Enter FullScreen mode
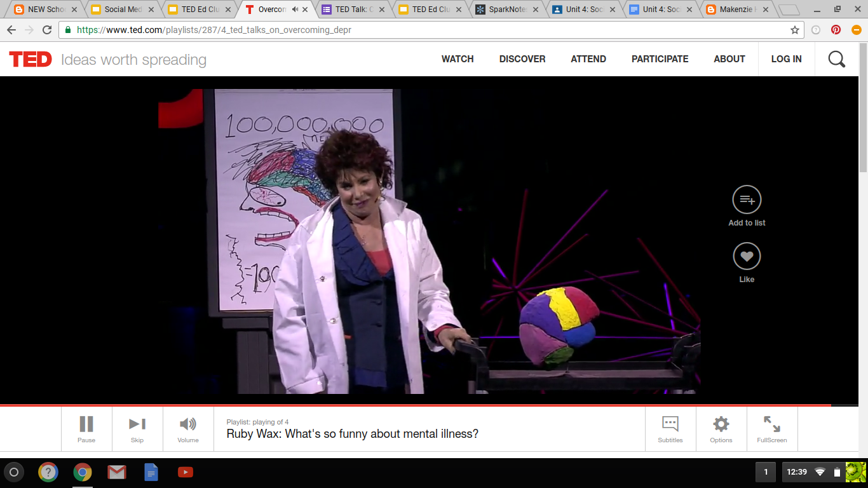The image size is (868, 488). pyautogui.click(x=771, y=428)
